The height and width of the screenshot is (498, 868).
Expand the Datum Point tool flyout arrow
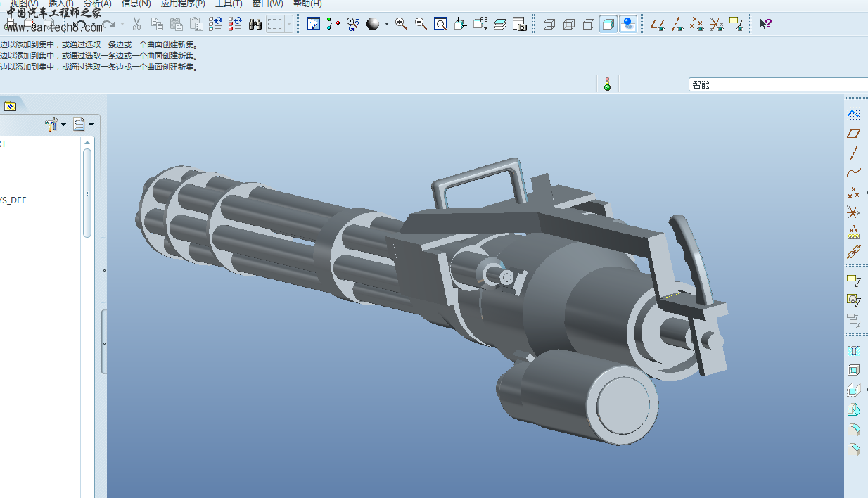(x=865, y=192)
